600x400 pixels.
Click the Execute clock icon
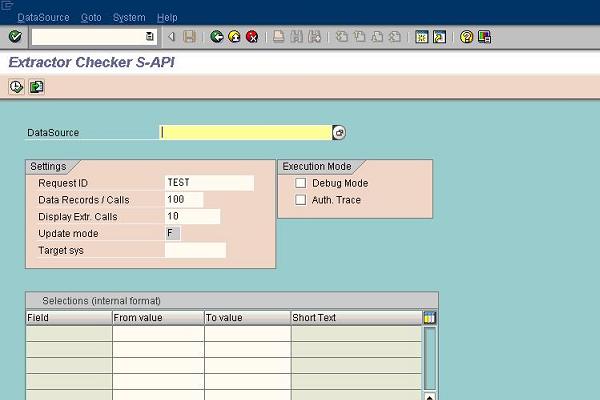click(16, 87)
